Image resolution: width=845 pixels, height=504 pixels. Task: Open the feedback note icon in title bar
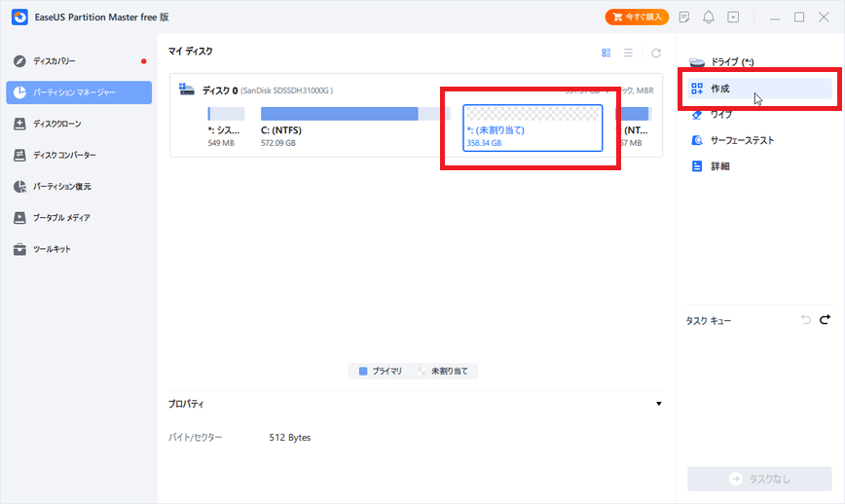tap(685, 17)
